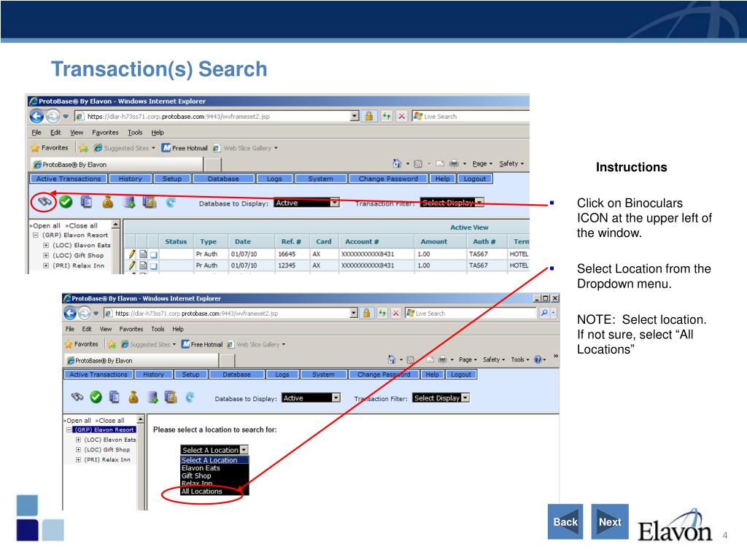Click the money bag icon in lower window
The height and width of the screenshot is (560, 747).
click(133, 397)
